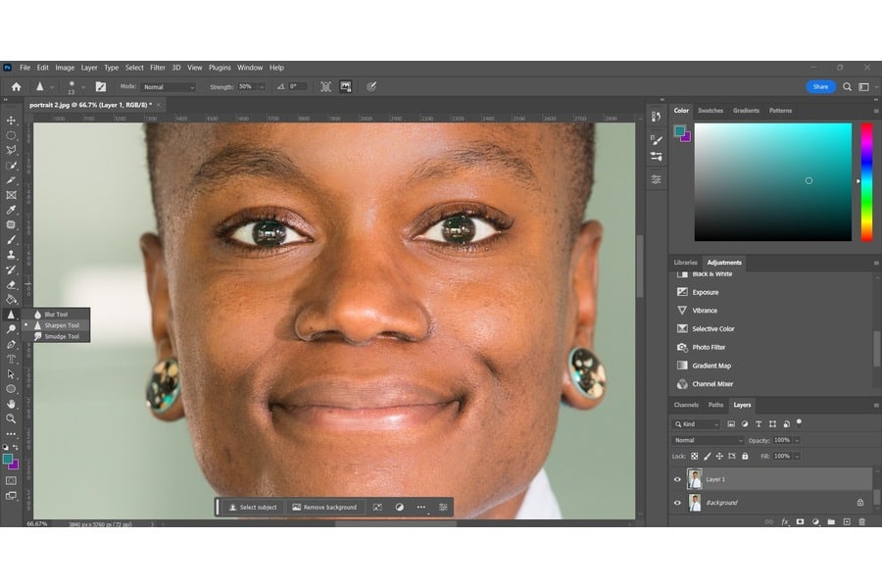The image size is (882, 588).
Task: Hide Layer 1 using eye icon
Action: [x=677, y=479]
